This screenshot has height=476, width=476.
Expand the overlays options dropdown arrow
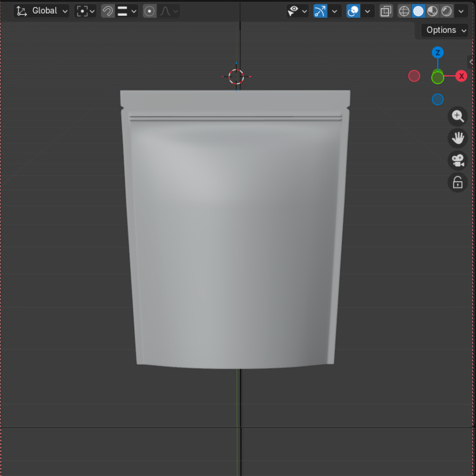[x=367, y=11]
